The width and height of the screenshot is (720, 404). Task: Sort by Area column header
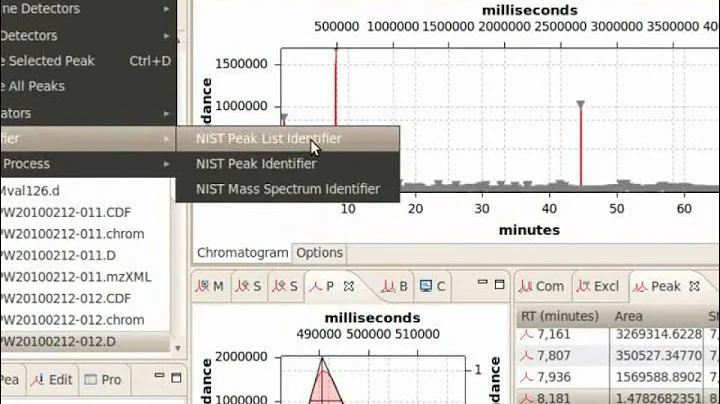coord(657,316)
